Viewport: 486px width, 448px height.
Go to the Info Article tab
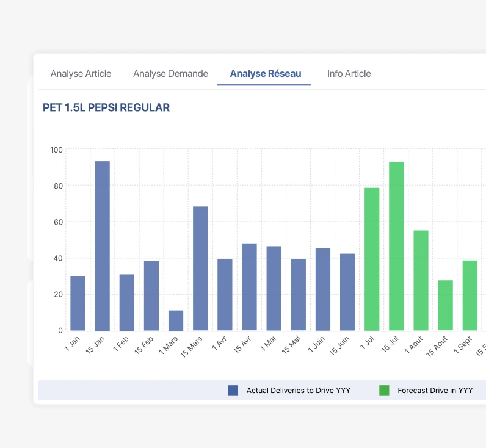click(x=349, y=74)
